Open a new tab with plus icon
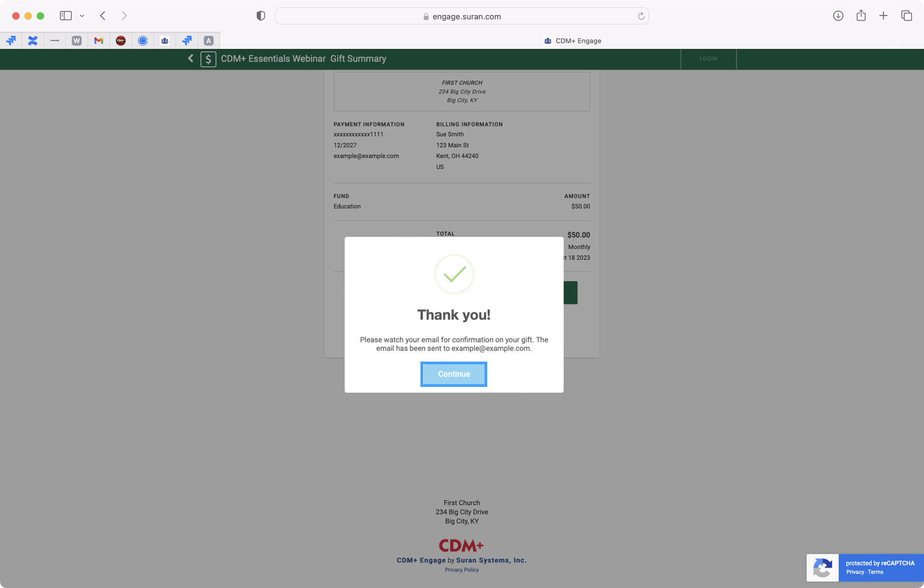This screenshot has width=924, height=588. click(883, 16)
